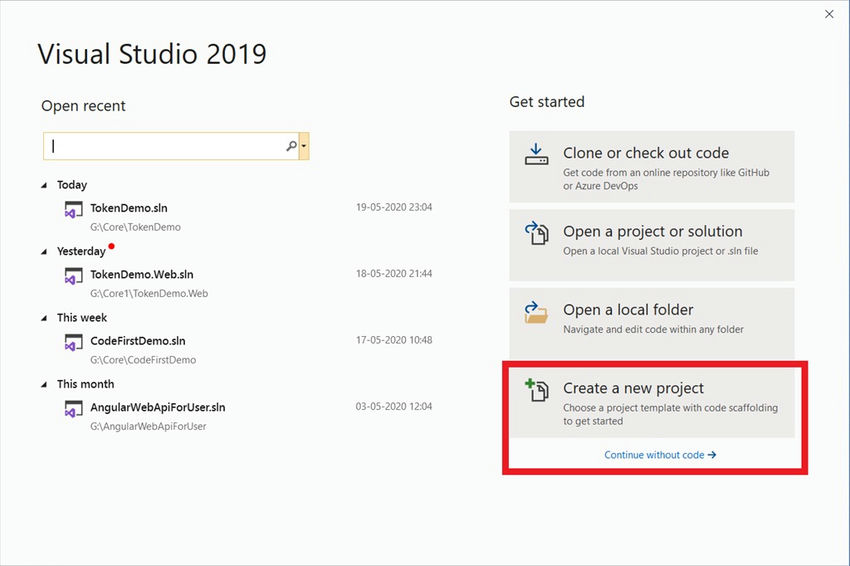Click the CodeFirstDemo.sln solution file icon
The image size is (850, 566).
point(73,343)
